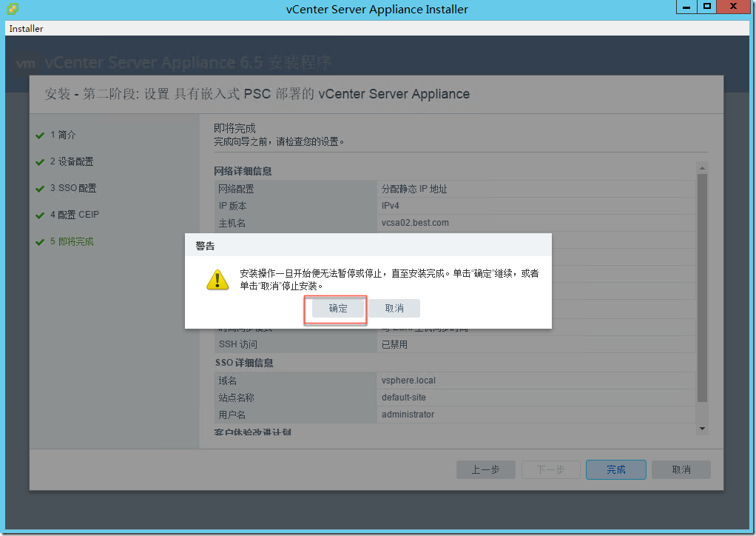Select step 3 SSO 配置

tap(72, 188)
